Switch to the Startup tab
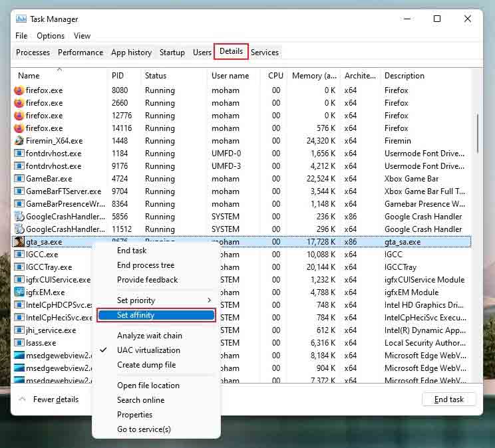The image size is (495, 448). [x=172, y=53]
